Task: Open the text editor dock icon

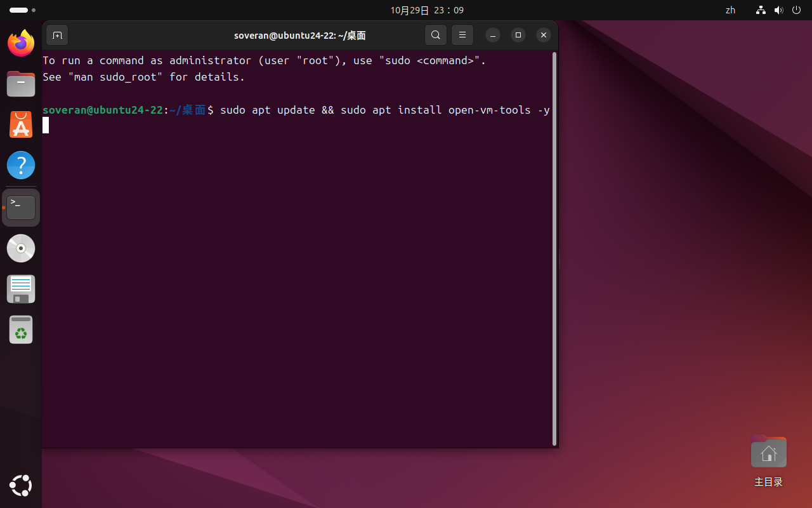Action: click(21, 289)
